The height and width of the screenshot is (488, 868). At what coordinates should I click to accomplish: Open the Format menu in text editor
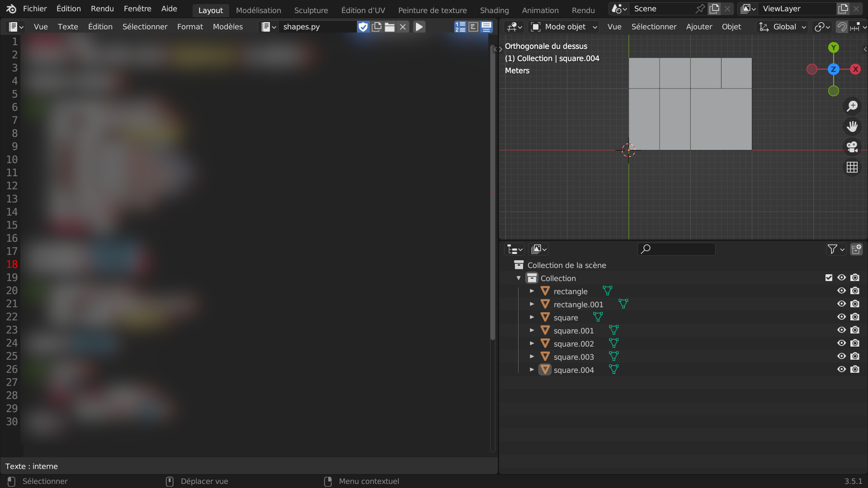click(x=190, y=27)
